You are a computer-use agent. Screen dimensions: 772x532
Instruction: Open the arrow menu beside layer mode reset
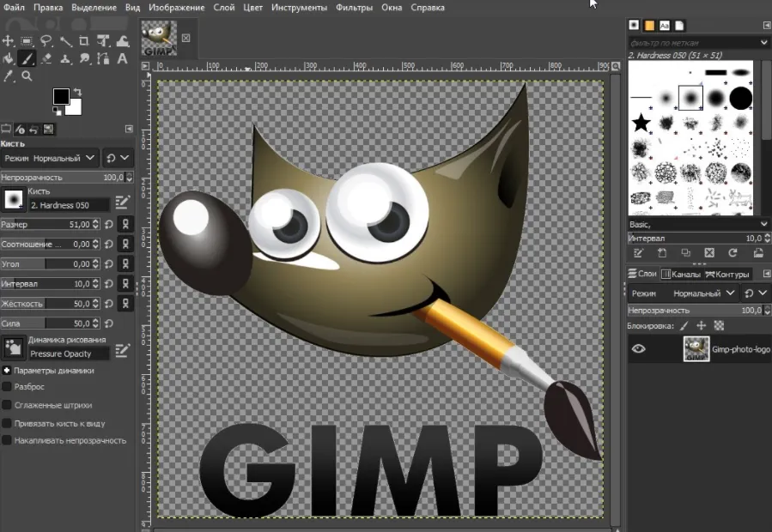pos(763,293)
